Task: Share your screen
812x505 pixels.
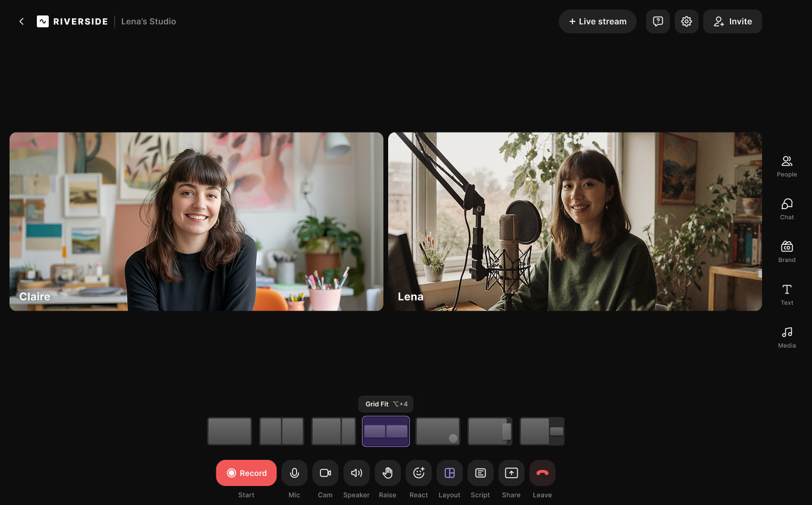Action: click(x=511, y=473)
